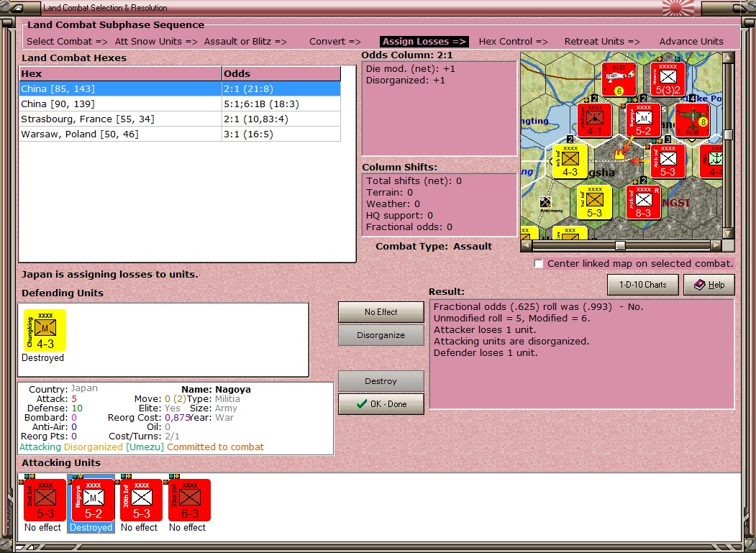This screenshot has width=756, height=553.
Task: Go to Att Snow Units subphase
Action: pos(156,42)
